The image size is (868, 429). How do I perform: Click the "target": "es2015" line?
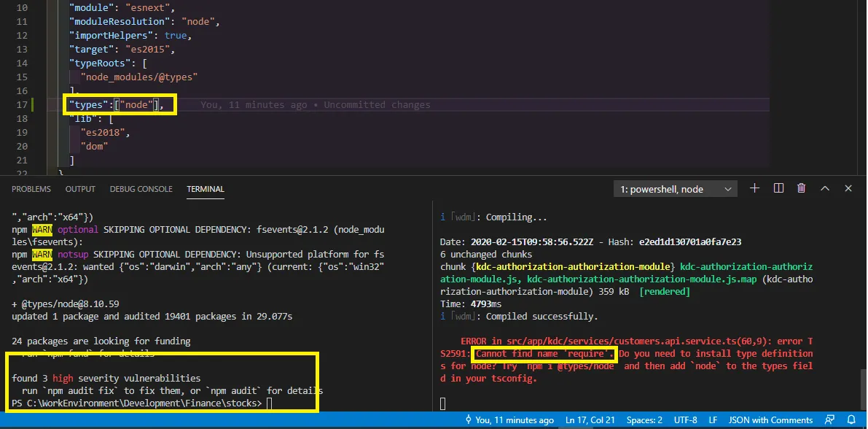click(122, 50)
